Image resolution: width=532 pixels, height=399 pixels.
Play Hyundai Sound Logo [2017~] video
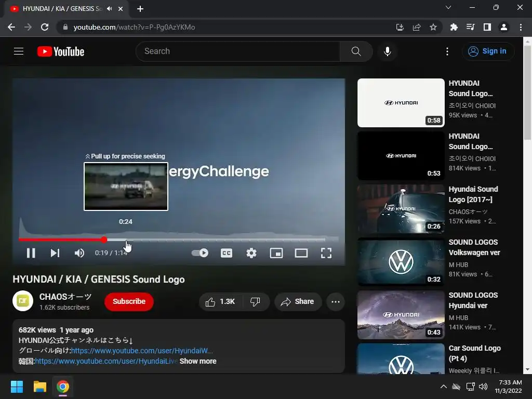401,209
